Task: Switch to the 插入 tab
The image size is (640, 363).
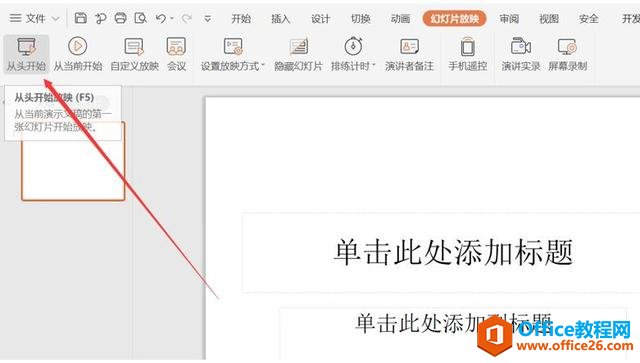Action: coord(280,18)
